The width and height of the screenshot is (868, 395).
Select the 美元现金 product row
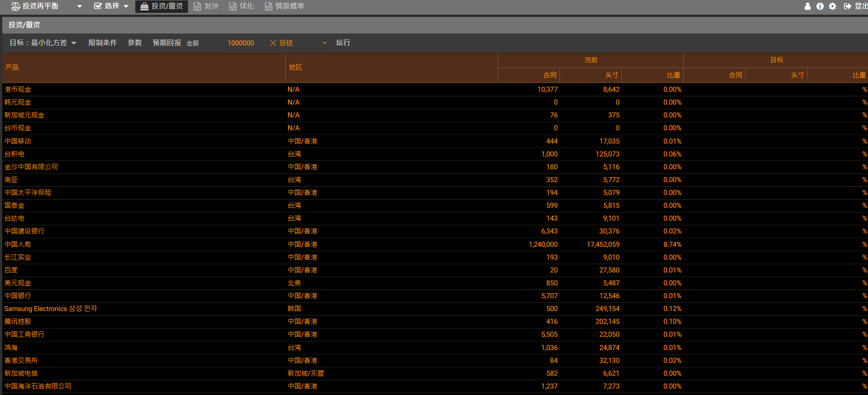435,283
